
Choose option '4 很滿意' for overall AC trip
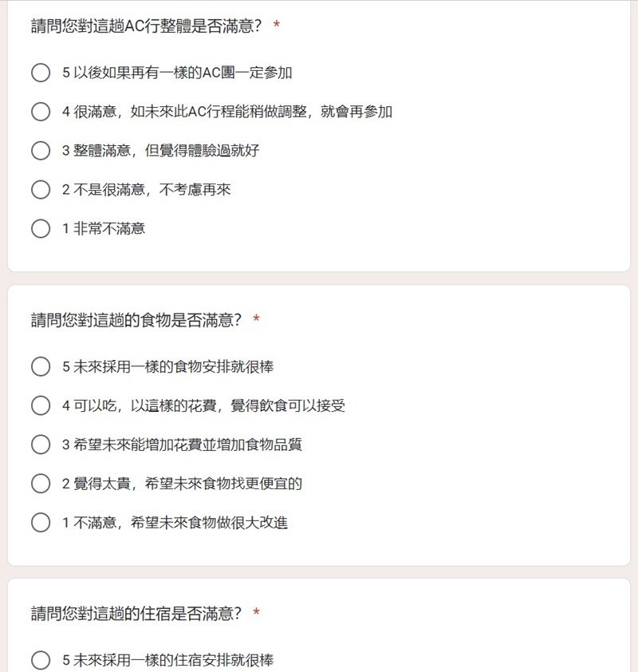(41, 112)
